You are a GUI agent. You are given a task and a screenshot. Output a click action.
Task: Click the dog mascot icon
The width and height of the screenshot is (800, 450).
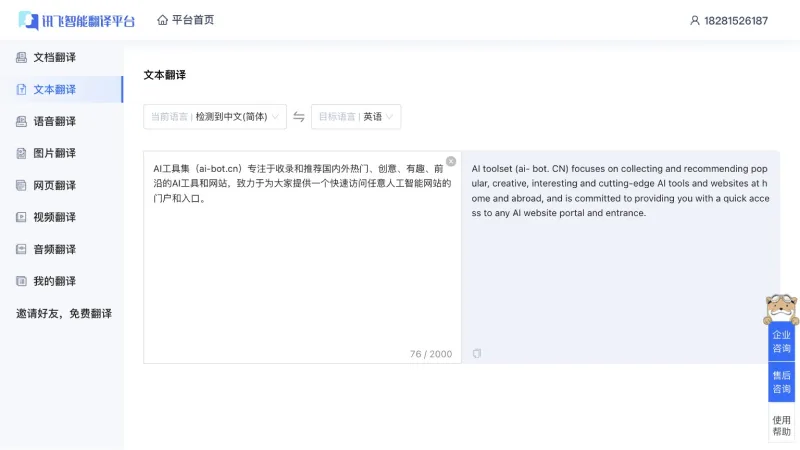click(x=781, y=309)
